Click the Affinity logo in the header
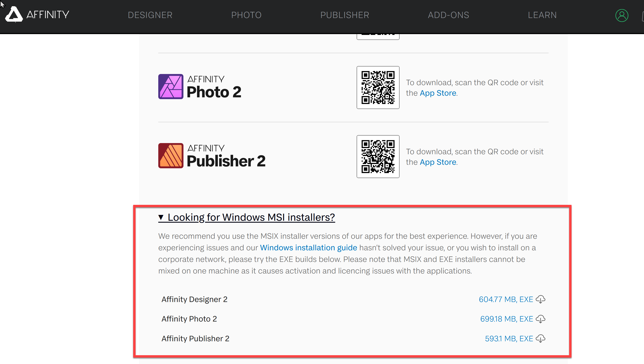Viewport: 644px width, 364px height. [x=37, y=15]
